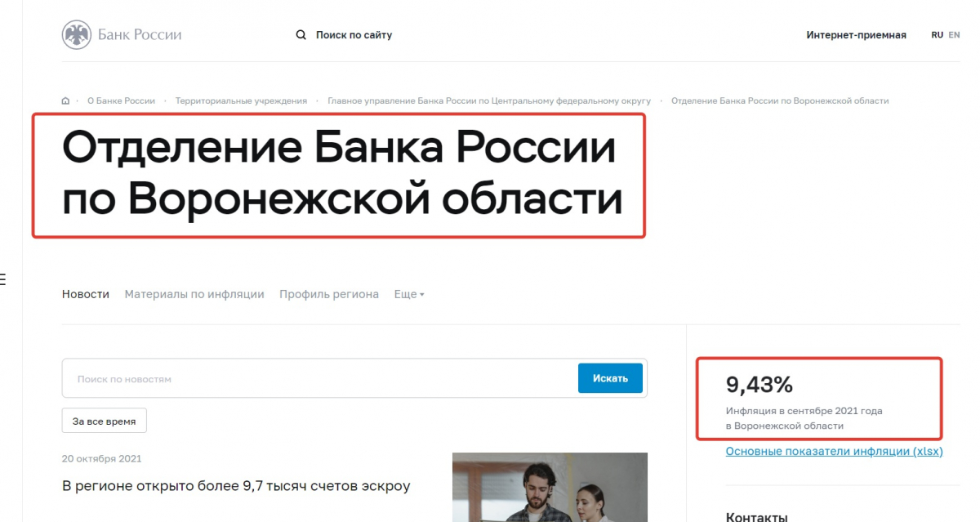Screen dimensions: 980x522
Task: Open breadcrumb Главное управление по Центральному федеральному округу
Action: point(489,100)
